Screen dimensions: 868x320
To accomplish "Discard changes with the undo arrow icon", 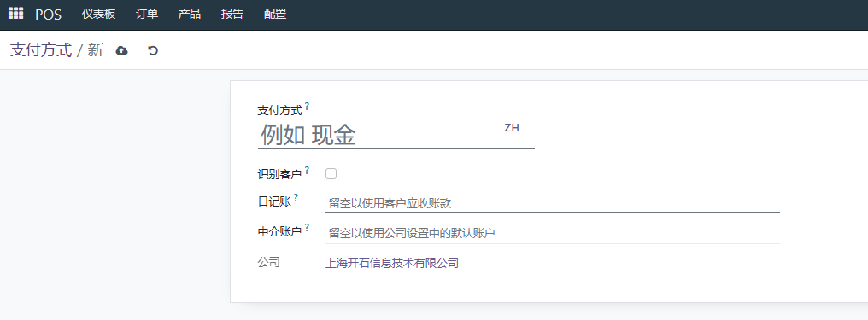I will coord(153,50).
